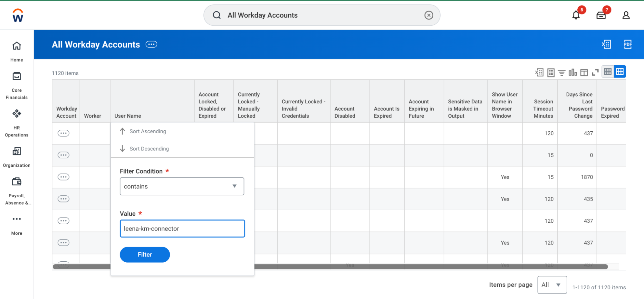Image resolution: width=644 pixels, height=299 pixels.
Task: Show More sidebar options
Action: (17, 225)
